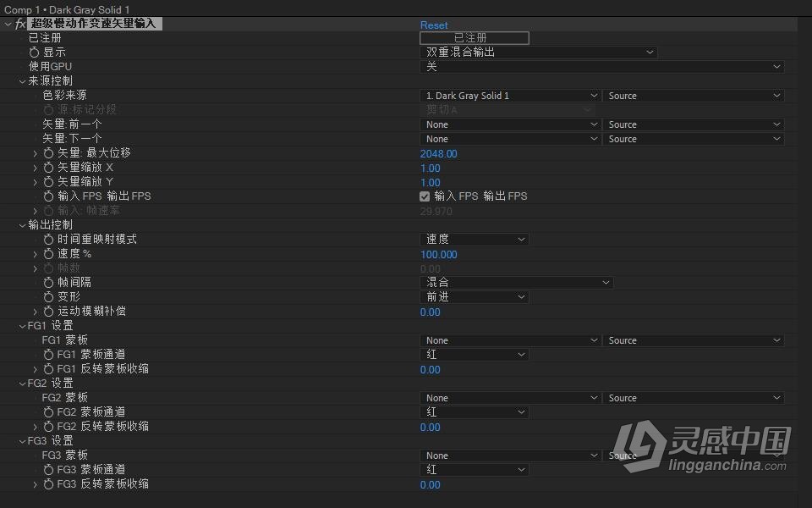The image size is (812, 508).
Task: Click the 已注册 button
Action: [x=474, y=37]
